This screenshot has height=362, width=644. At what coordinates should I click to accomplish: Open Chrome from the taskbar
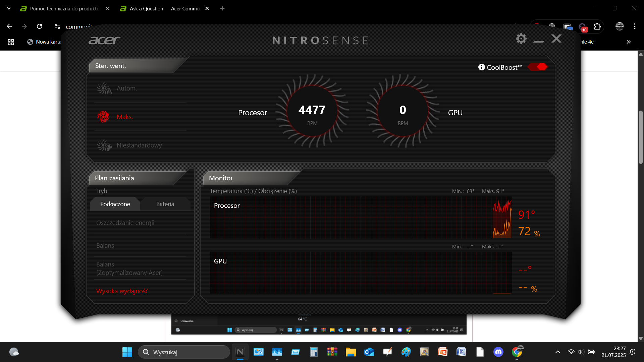pyautogui.click(x=517, y=352)
